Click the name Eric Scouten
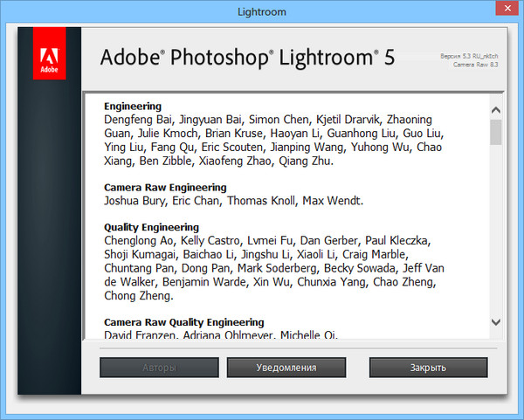524x420 pixels. (x=232, y=147)
